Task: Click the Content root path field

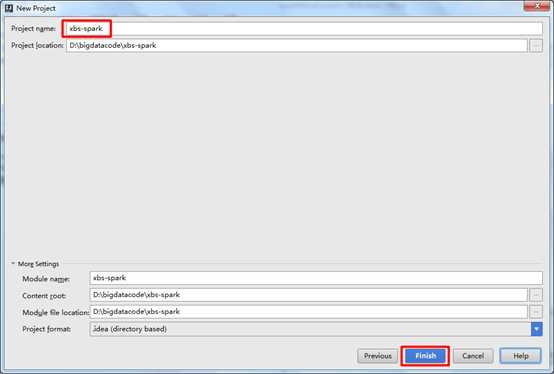Action: click(308, 295)
